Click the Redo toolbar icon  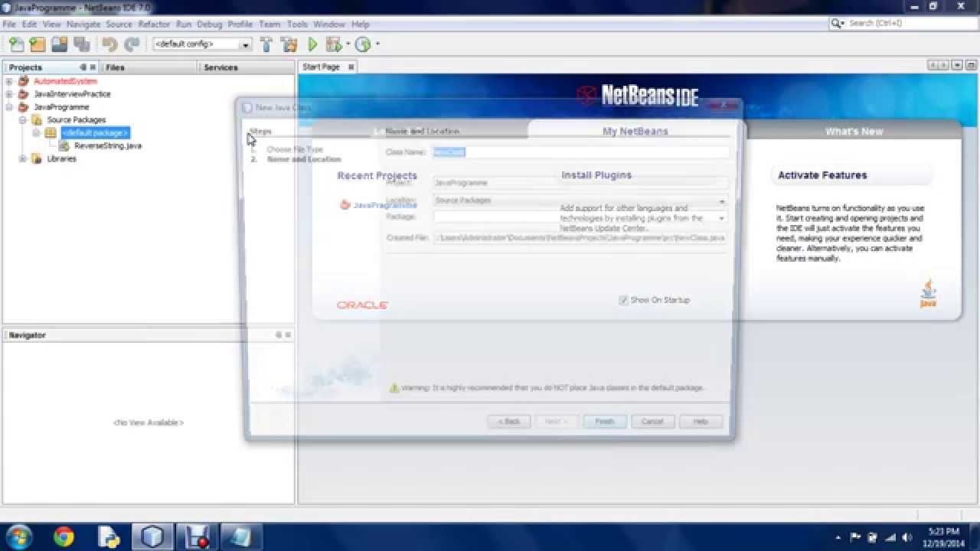tap(132, 44)
